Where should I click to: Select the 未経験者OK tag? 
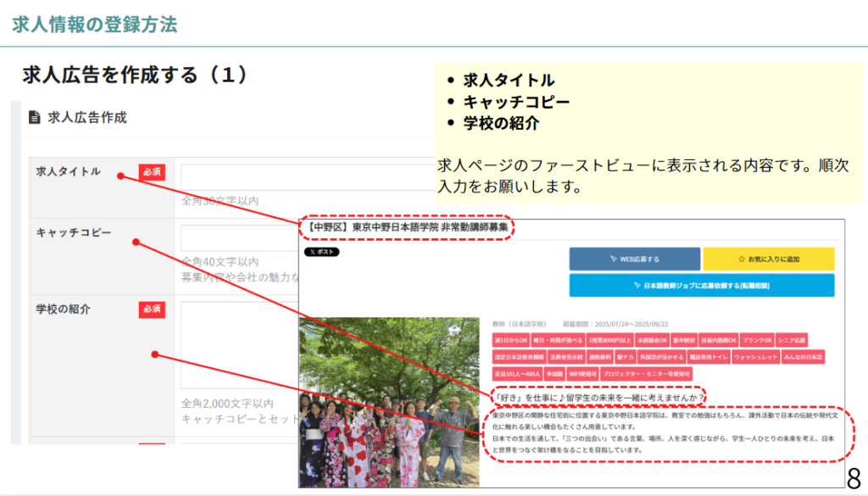(x=653, y=339)
